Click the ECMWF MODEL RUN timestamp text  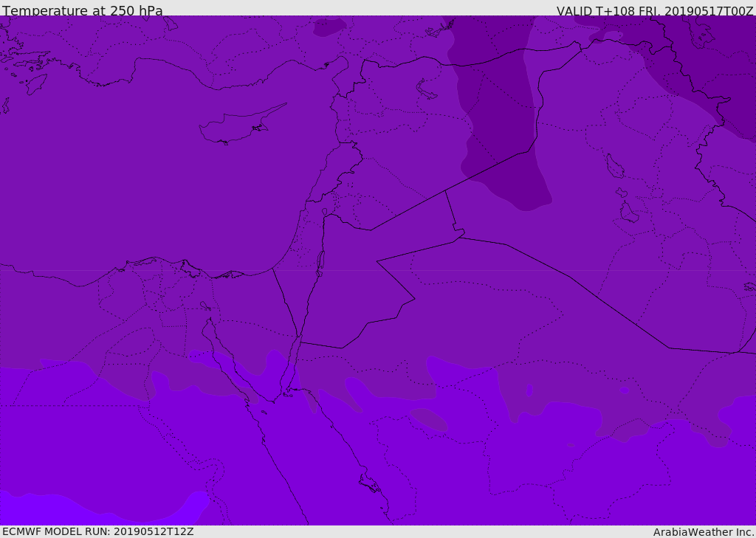98,531
